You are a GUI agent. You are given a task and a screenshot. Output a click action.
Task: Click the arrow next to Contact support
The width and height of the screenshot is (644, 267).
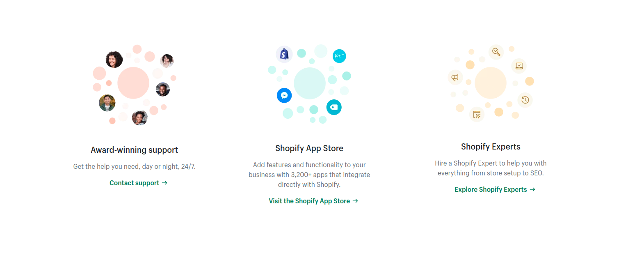coord(164,183)
